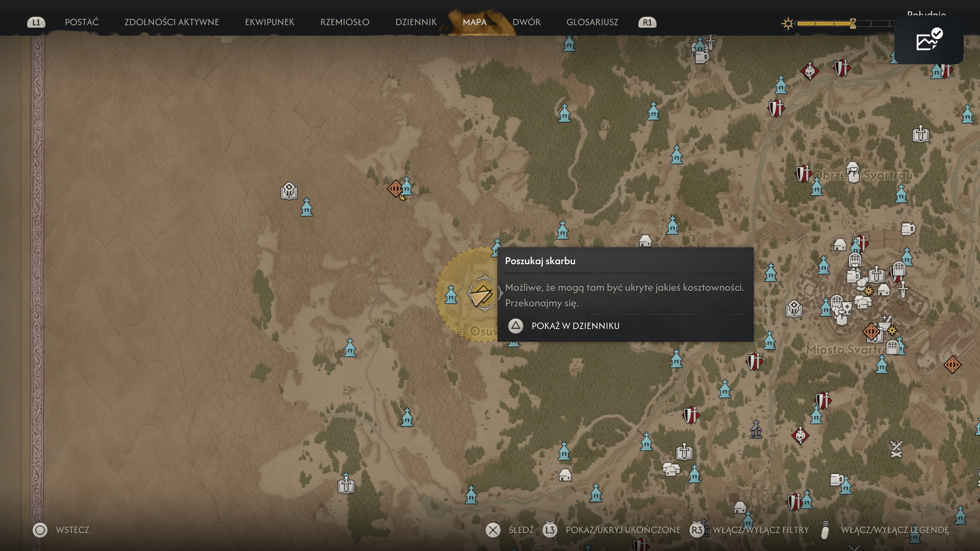
Task: Click orange quest diamond inside Miasto Svartrau
Action: click(871, 332)
